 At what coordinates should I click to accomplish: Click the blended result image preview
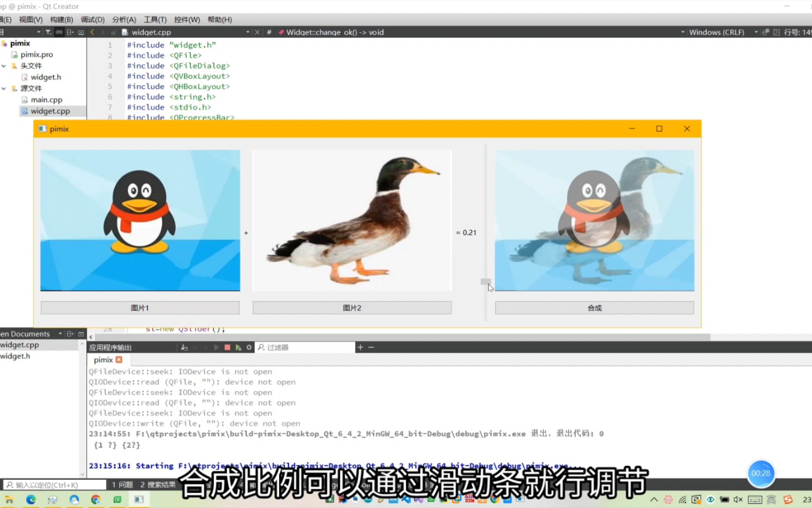[594, 220]
